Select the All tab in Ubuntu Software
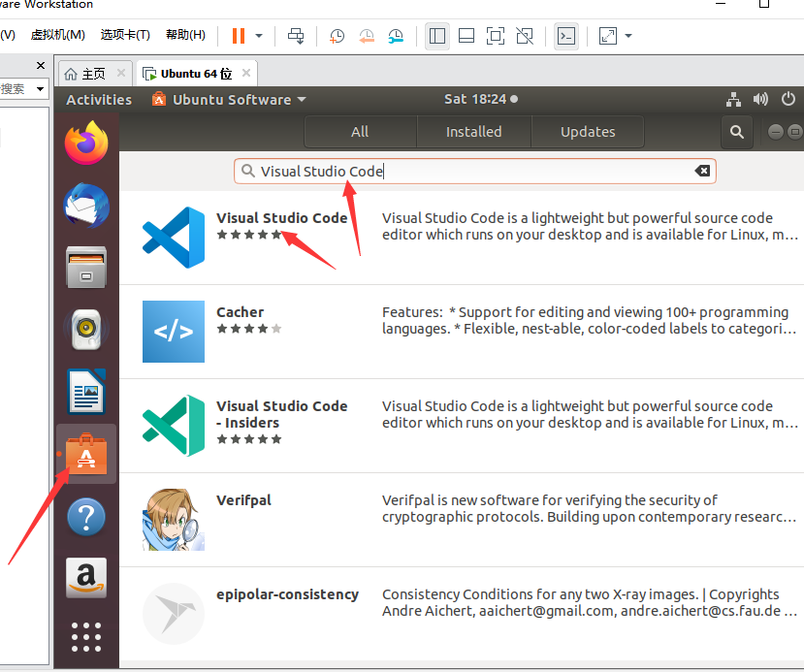The height and width of the screenshot is (672, 804). pos(360,132)
